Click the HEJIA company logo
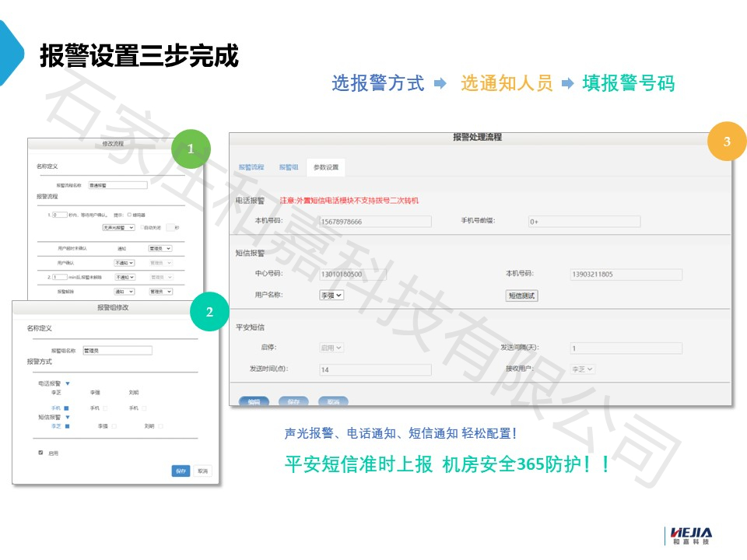Image resolution: width=747 pixels, height=560 pixels. coord(687,536)
